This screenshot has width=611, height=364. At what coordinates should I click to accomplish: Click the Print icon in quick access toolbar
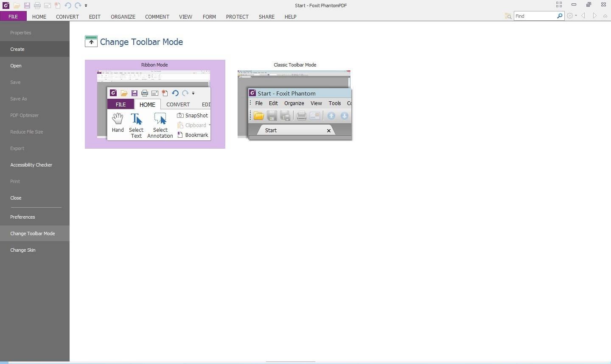click(x=37, y=6)
